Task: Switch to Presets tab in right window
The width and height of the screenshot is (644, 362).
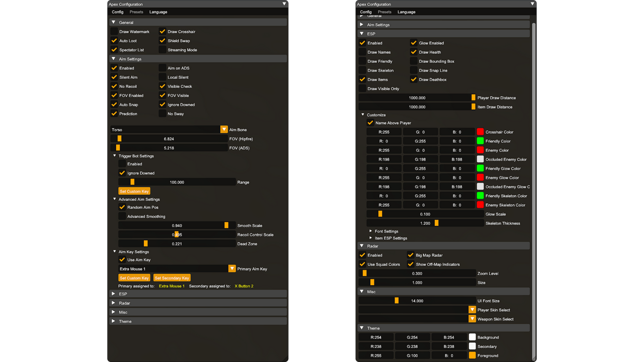Action: point(384,12)
